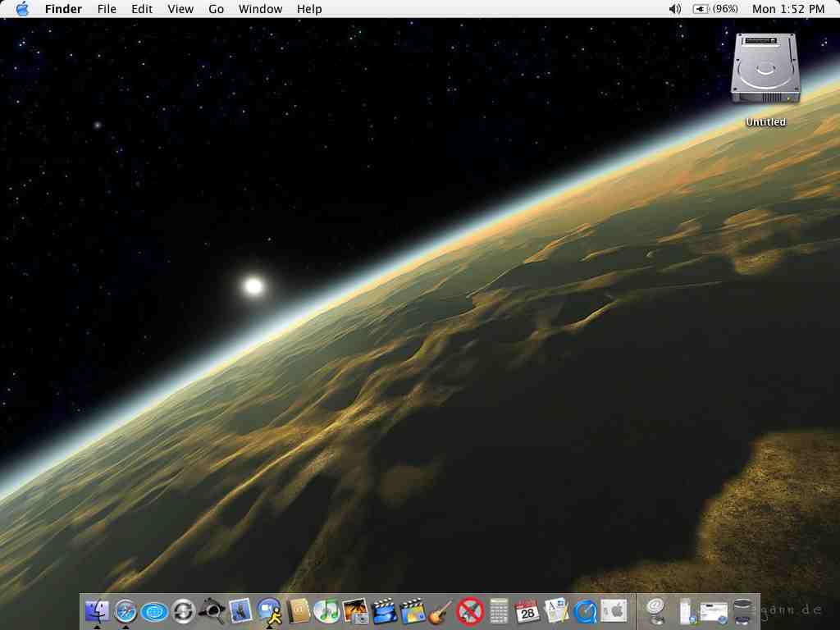840x630 pixels.
Task: Open the Edit menu
Action: click(x=142, y=9)
